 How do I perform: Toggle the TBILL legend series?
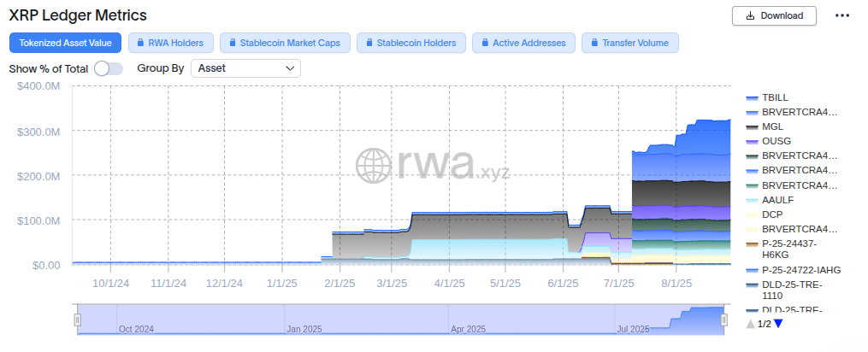(767, 98)
